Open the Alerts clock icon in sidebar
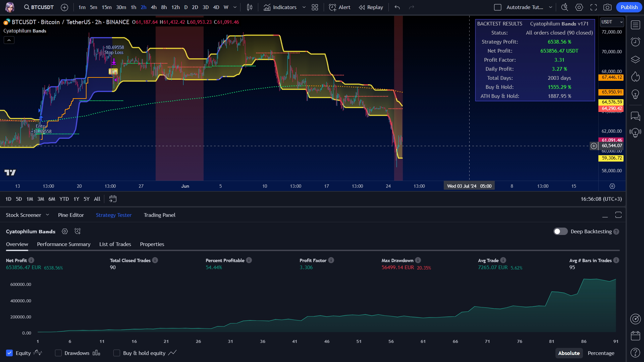 click(635, 42)
